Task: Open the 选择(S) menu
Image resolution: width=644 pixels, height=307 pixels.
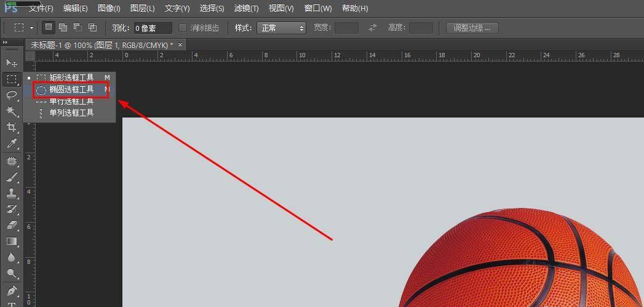Action: [212, 8]
